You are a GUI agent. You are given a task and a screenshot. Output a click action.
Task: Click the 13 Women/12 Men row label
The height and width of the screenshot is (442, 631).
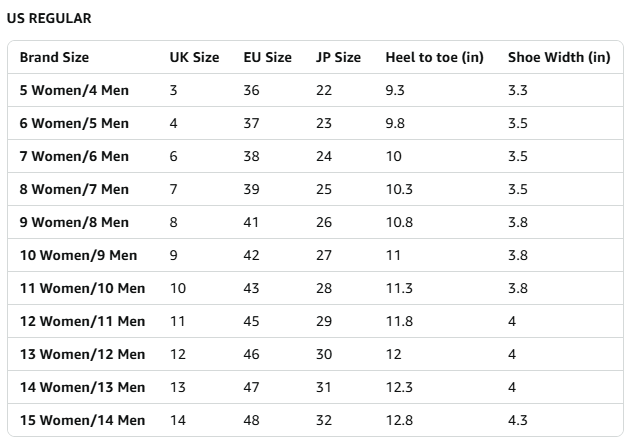(x=82, y=354)
